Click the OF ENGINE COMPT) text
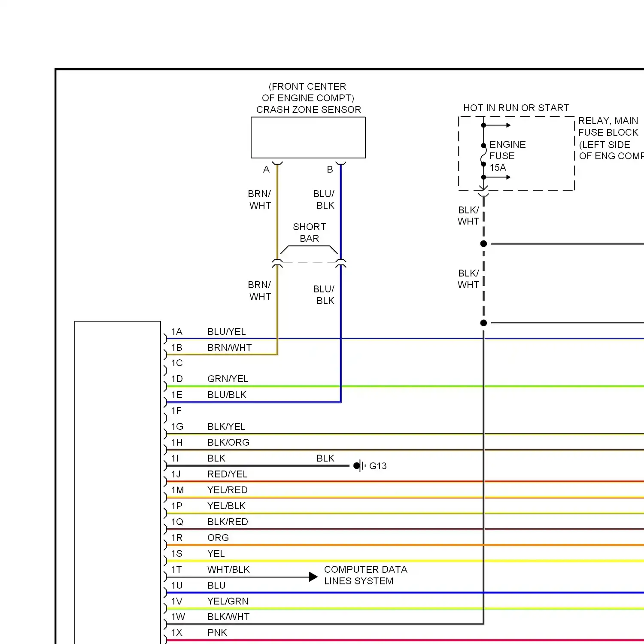 308,98
